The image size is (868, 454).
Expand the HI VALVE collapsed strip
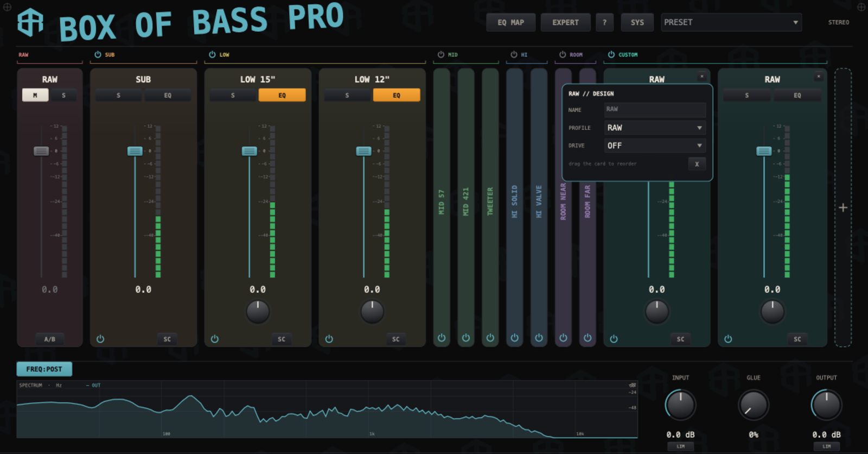(x=539, y=201)
